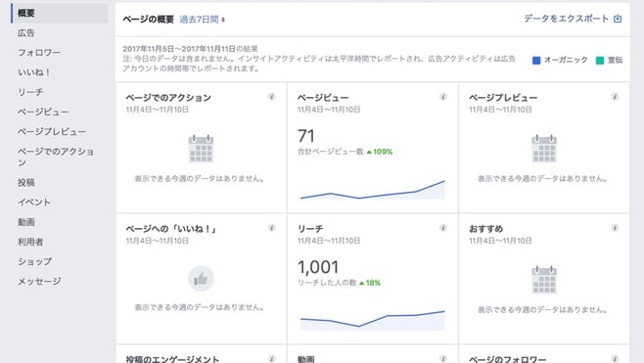Viewport: 644px width, 363px height.
Task: Click info icon on ページビュー card
Action: (443, 97)
